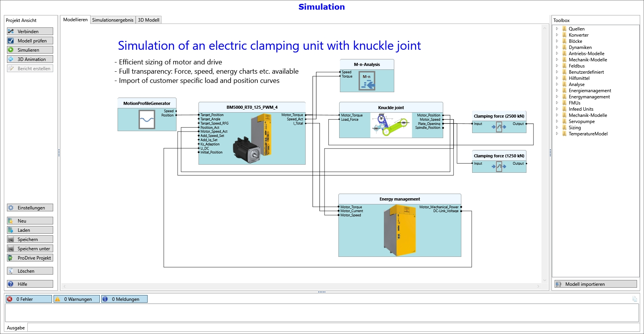Expand the Antriebs-Modelle folder
Screen dimensions: 644x334
click(x=557, y=54)
